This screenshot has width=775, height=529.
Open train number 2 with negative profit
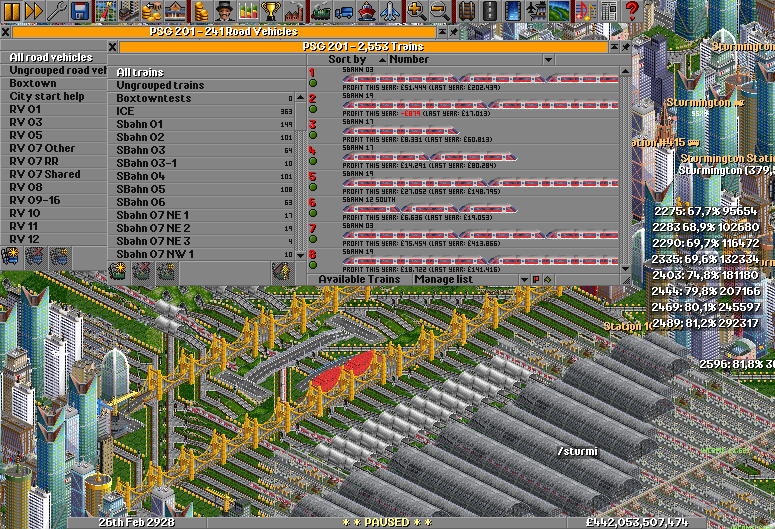[x=463, y=104]
